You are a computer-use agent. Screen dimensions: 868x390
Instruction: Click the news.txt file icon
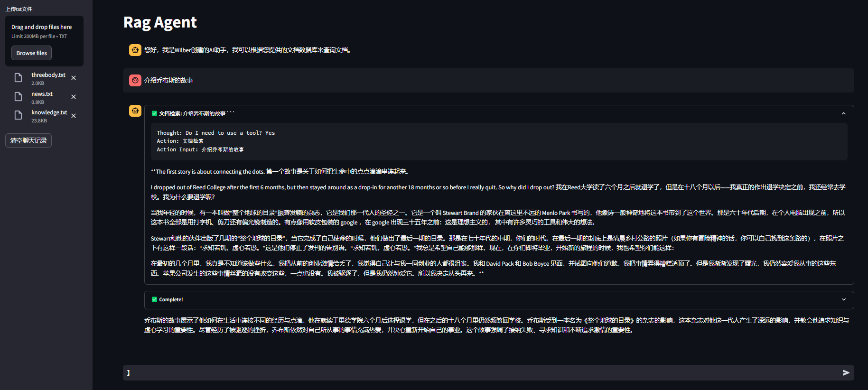pyautogui.click(x=19, y=97)
